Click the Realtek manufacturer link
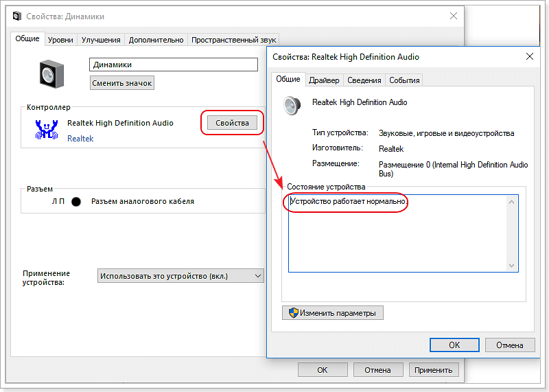The height and width of the screenshot is (392, 549). (80, 139)
